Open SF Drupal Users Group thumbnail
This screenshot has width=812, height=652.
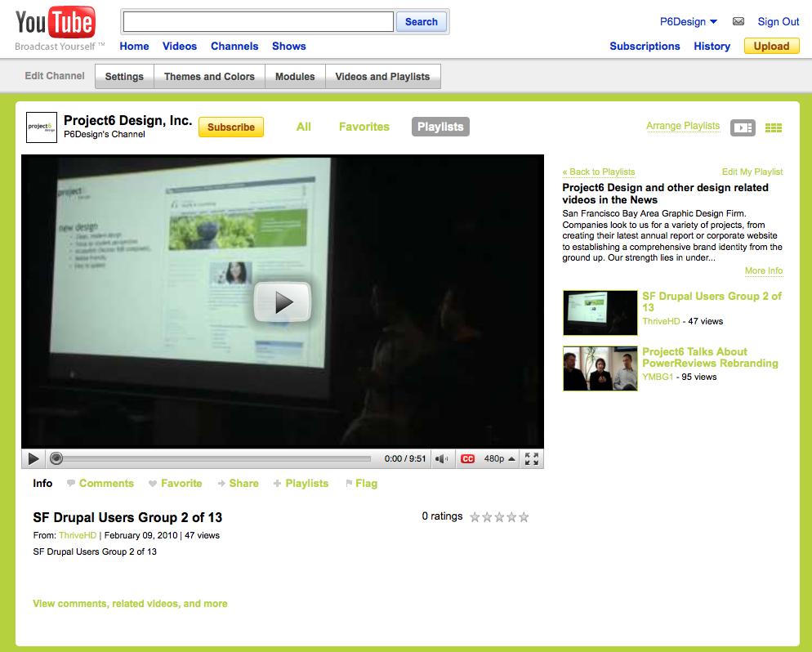pos(600,313)
